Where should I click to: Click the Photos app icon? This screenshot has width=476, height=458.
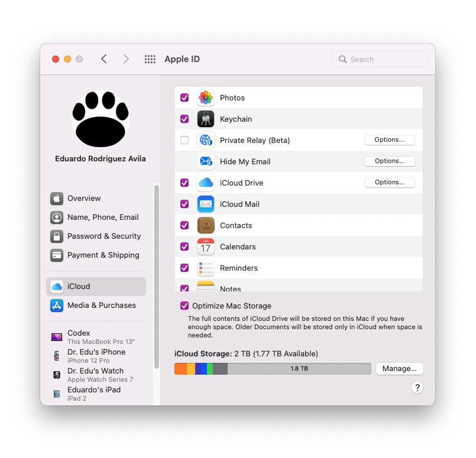pyautogui.click(x=205, y=98)
